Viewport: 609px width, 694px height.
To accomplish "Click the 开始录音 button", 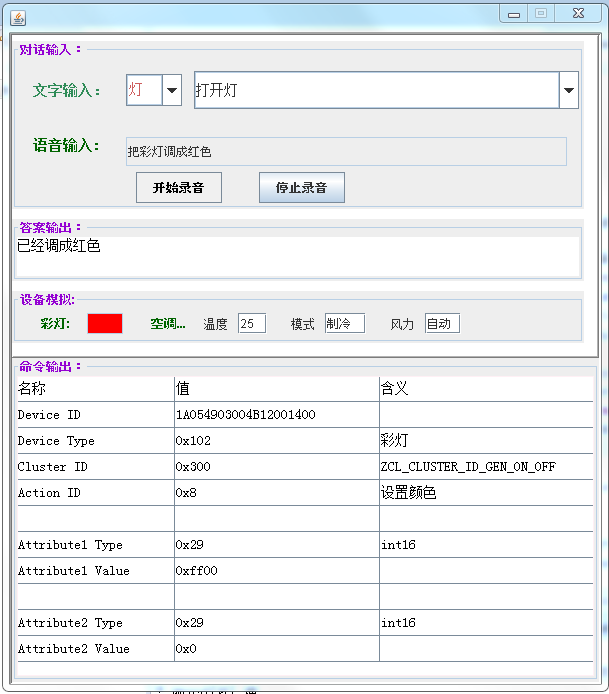I will coord(179,188).
